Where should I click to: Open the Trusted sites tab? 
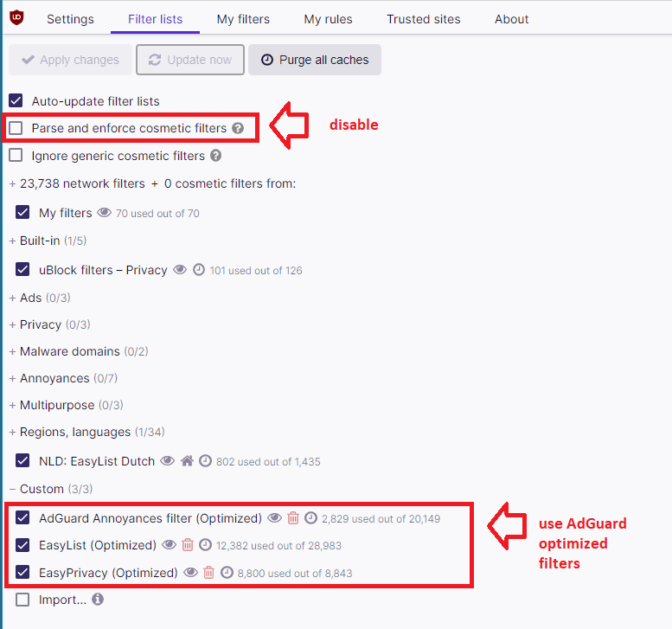pos(424,19)
